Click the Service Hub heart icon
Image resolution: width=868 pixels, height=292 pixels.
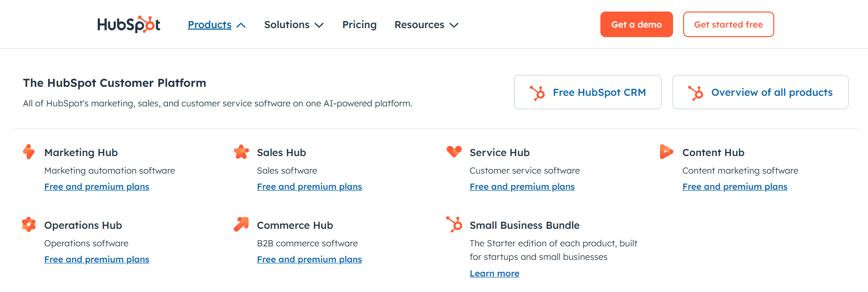coord(454,152)
